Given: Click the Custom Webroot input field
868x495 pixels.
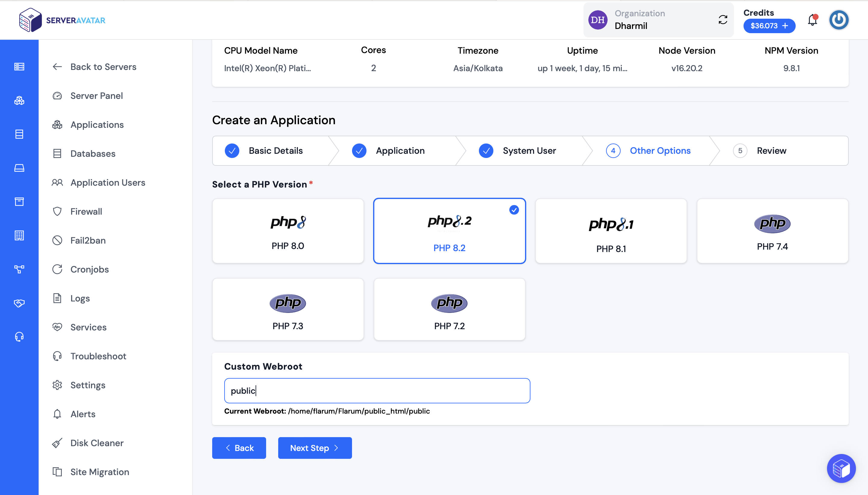Looking at the screenshot, I should pos(377,391).
